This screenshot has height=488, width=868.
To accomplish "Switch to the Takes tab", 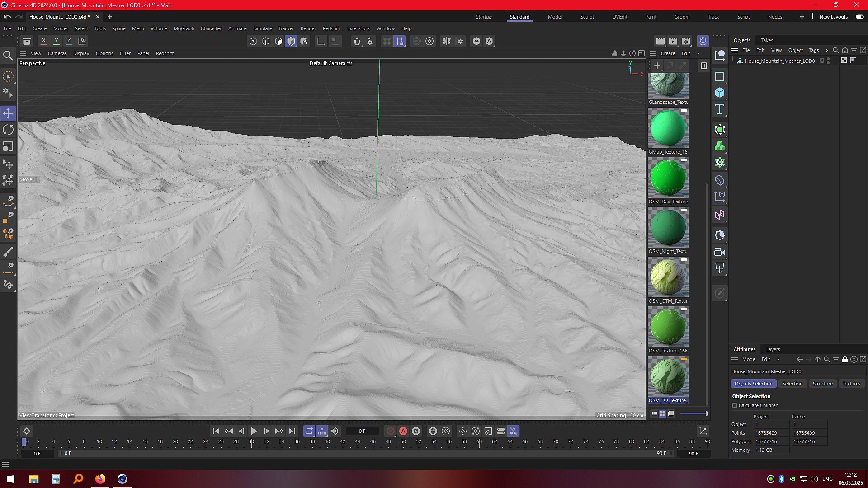I will point(767,40).
